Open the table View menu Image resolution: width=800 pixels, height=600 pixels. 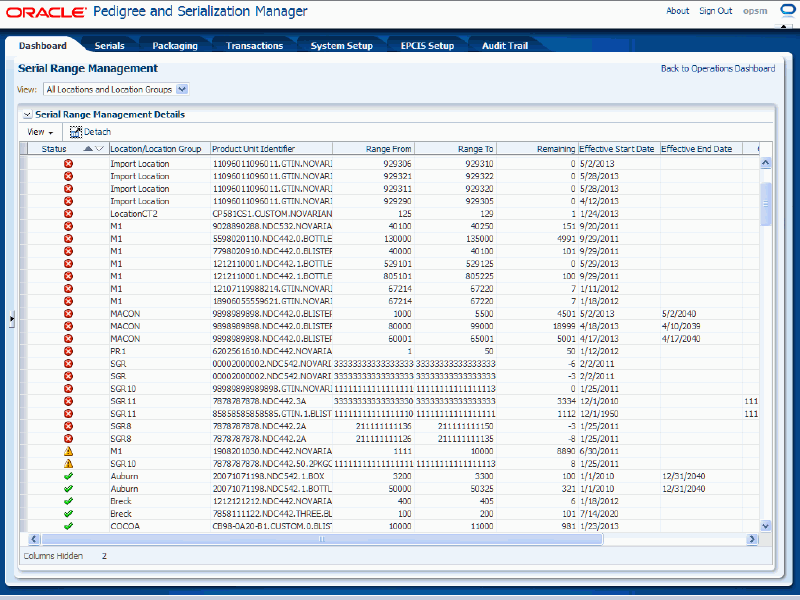(40, 132)
